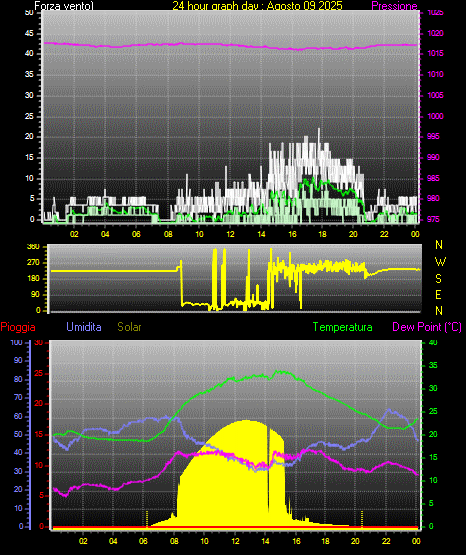Image resolution: width=466 pixels, height=555 pixels.
Task: Click hour 12 on bottom graph axis
Action: click(x=235, y=541)
